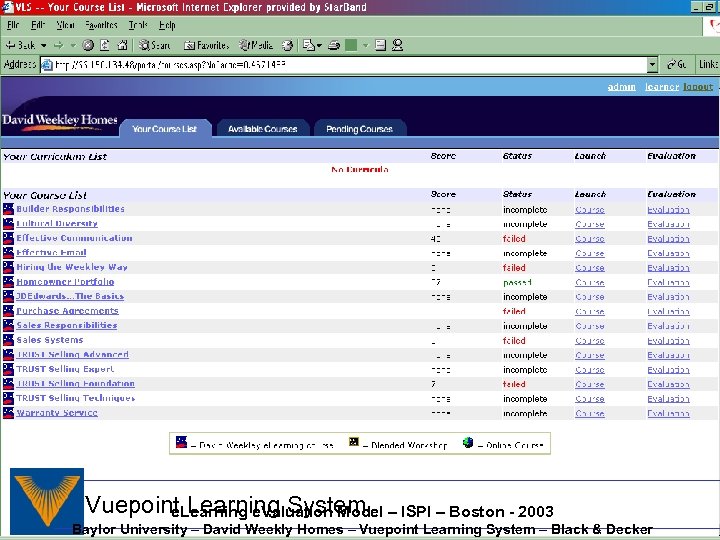720x540 pixels.
Task: Open the Builder Responsibilities course link
Action: pyautogui.click(x=70, y=209)
